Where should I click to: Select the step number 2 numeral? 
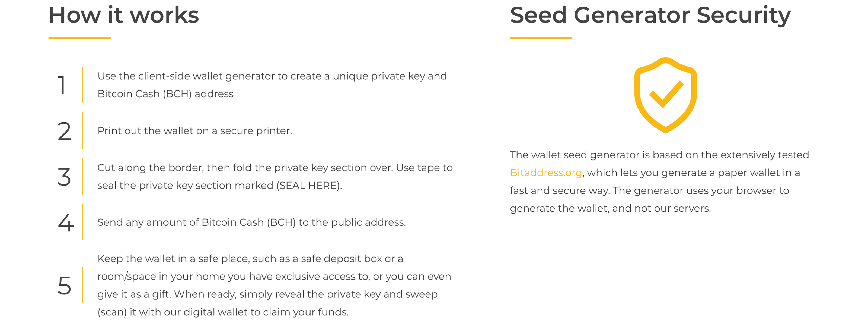64,131
